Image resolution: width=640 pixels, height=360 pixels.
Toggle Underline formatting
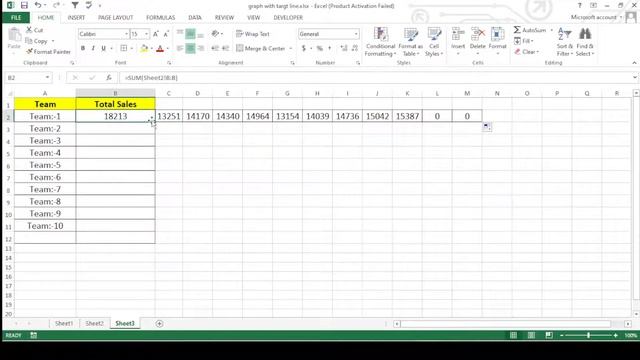tap(104, 48)
